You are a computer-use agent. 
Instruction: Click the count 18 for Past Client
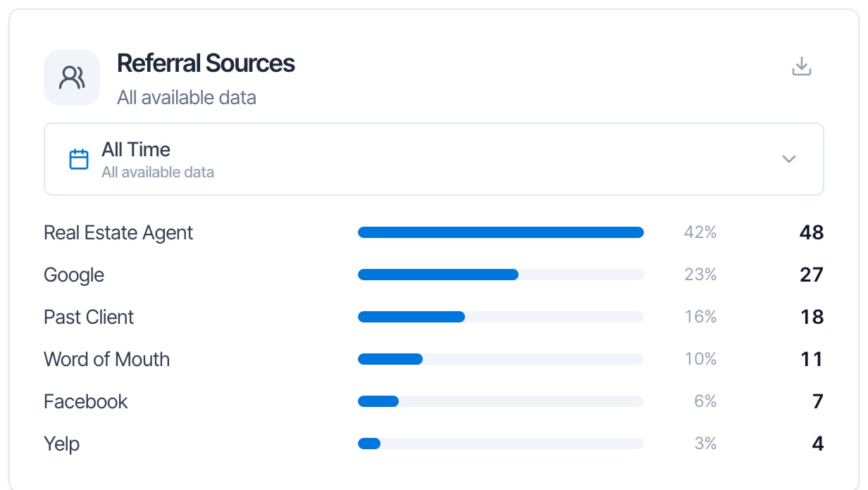[812, 317]
